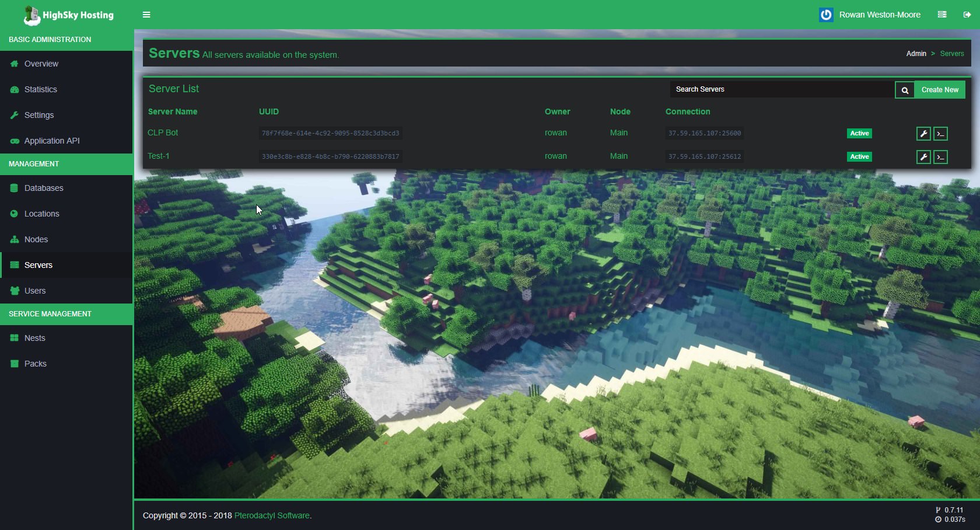980x530 pixels.
Task: Click the Search Servers input field
Action: (x=782, y=89)
